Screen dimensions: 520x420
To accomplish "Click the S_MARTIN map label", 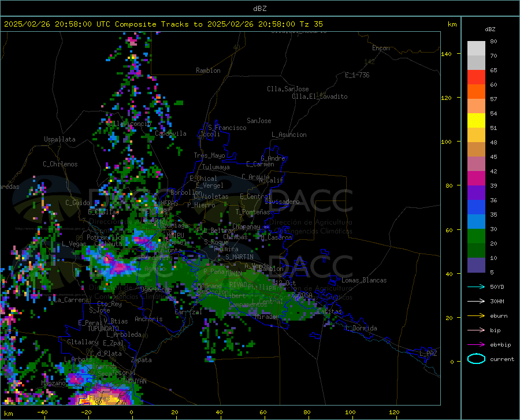I will pyautogui.click(x=239, y=257).
